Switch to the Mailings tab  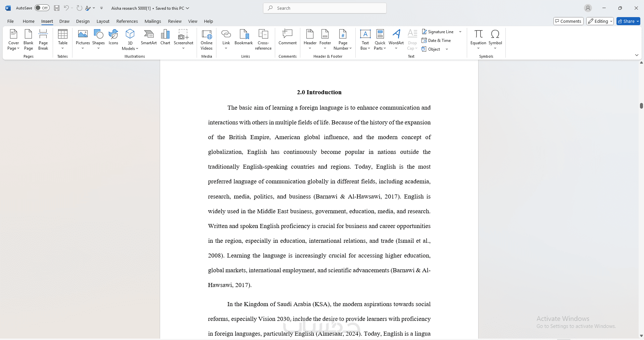153,21
